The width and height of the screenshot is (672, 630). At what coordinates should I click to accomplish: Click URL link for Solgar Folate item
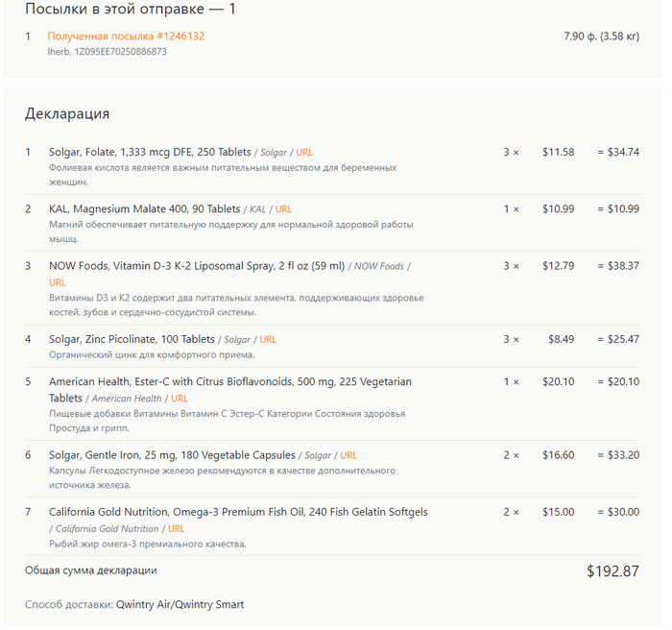tap(304, 153)
